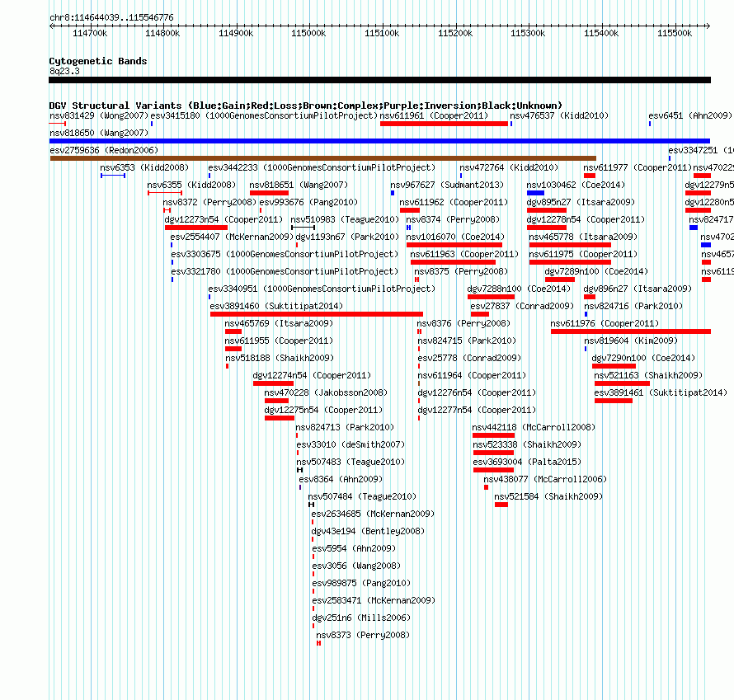Click the dgv896n27 (Itsara2009) label
Viewport: 734px width, 700px height.
638,289
